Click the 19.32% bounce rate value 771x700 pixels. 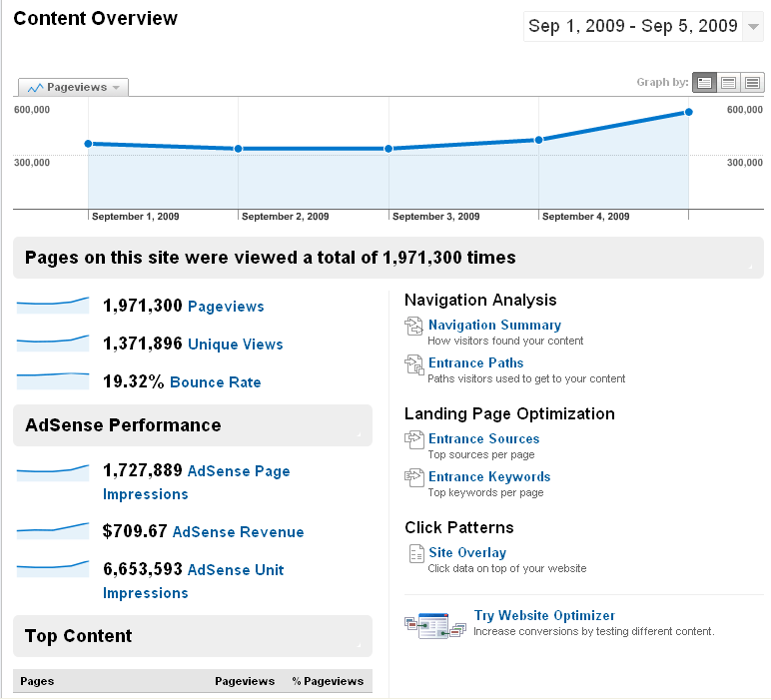click(133, 381)
